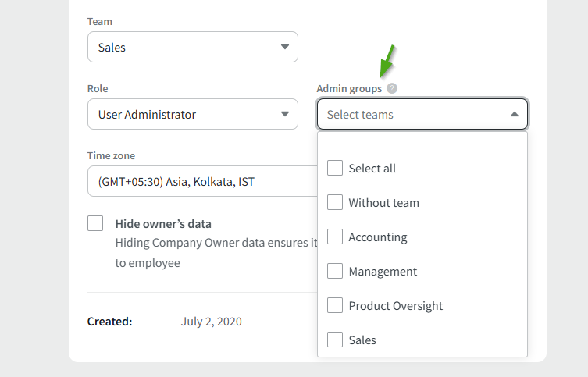Click the Team dropdown arrow icon
The height and width of the screenshot is (377, 588).
[284, 48]
